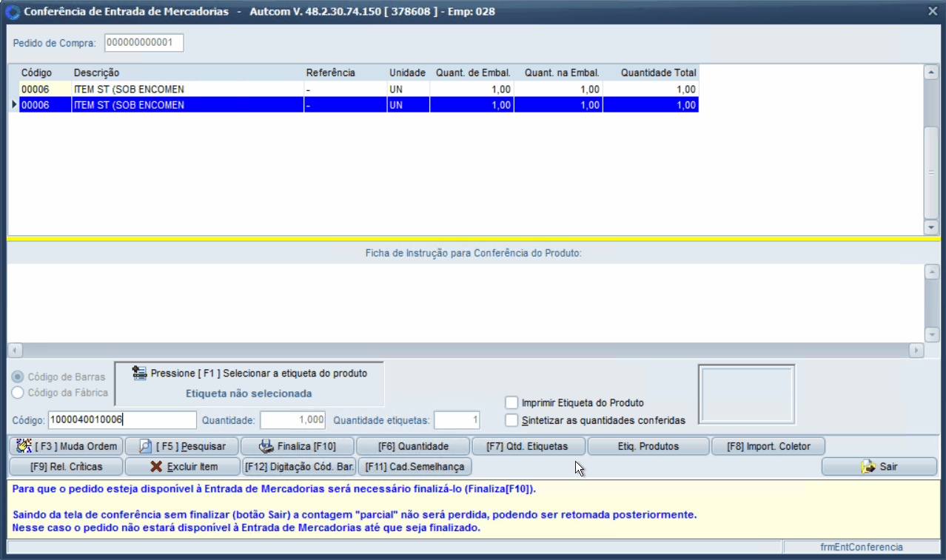Click the Código input field with 1000040010006
The height and width of the screenshot is (560, 946).
coord(123,420)
